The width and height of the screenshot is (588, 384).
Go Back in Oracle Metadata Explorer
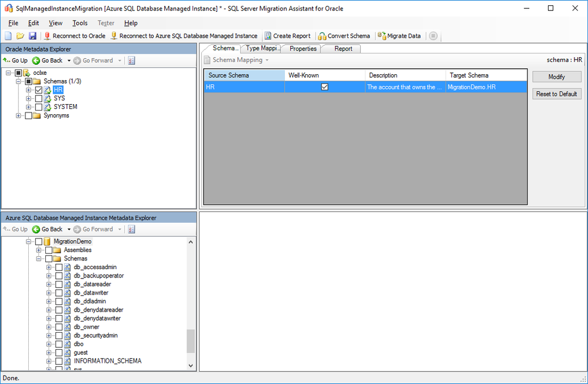coord(48,61)
